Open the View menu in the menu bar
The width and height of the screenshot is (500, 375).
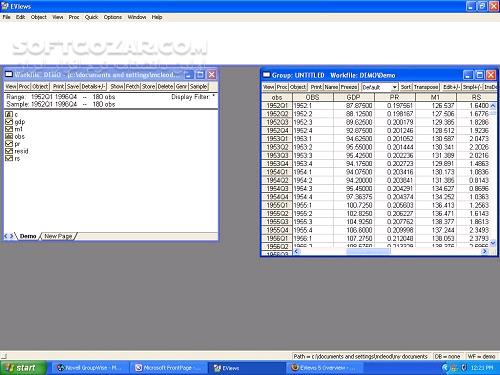(x=58, y=17)
